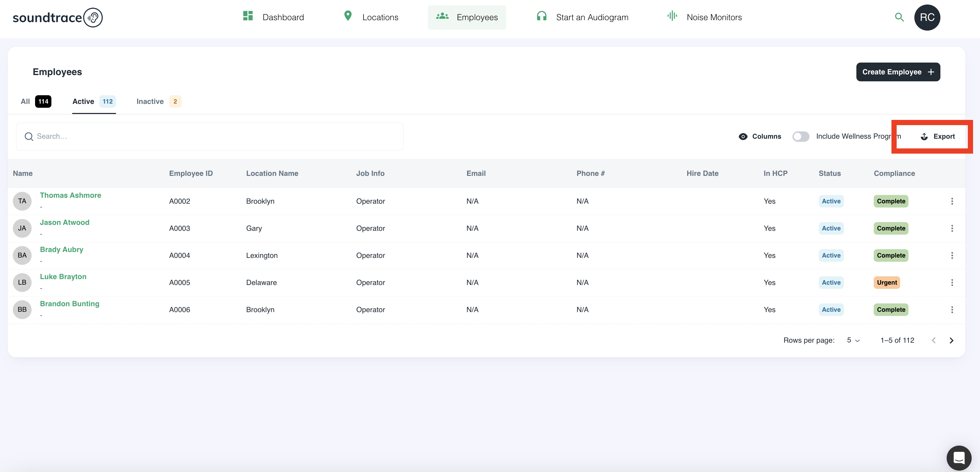Screen dimensions: 980x472
Task: Click the LB avatar circle
Action: tap(22, 282)
